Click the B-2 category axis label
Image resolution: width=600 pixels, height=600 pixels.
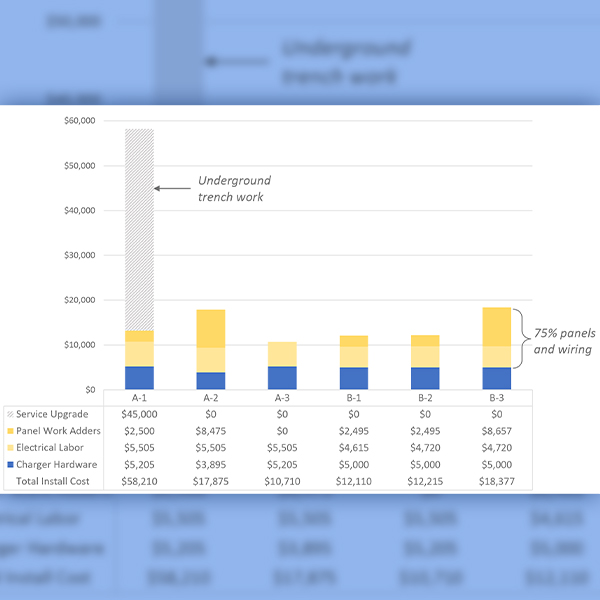pos(425,398)
